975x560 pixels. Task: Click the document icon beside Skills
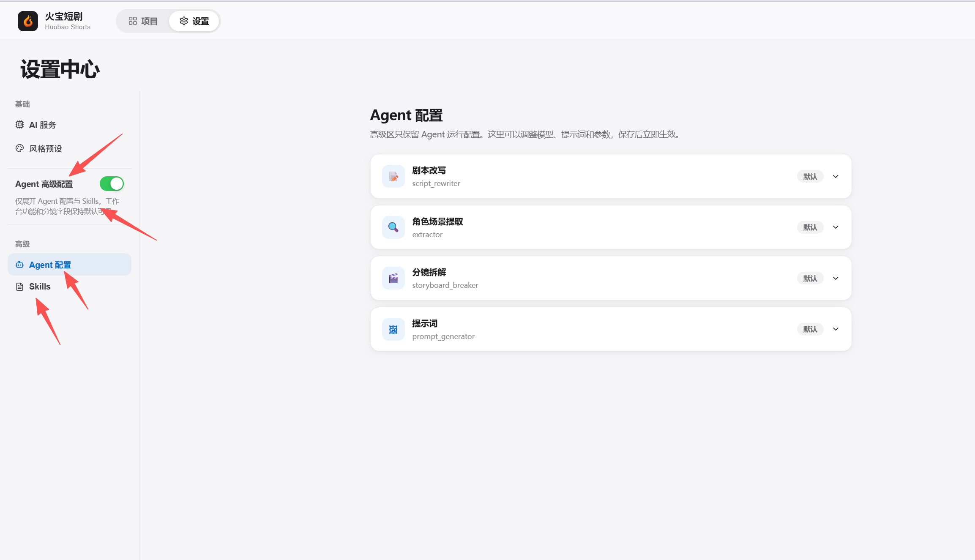(x=19, y=287)
